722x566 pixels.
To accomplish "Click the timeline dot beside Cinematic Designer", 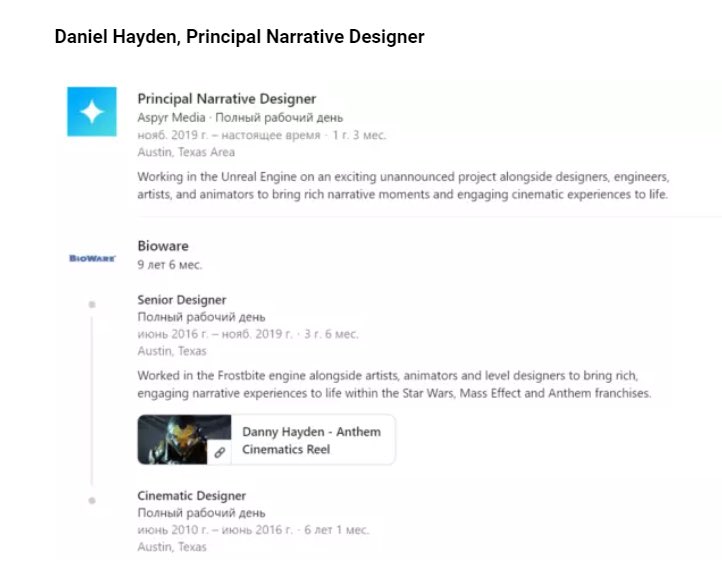I will coord(92,501).
